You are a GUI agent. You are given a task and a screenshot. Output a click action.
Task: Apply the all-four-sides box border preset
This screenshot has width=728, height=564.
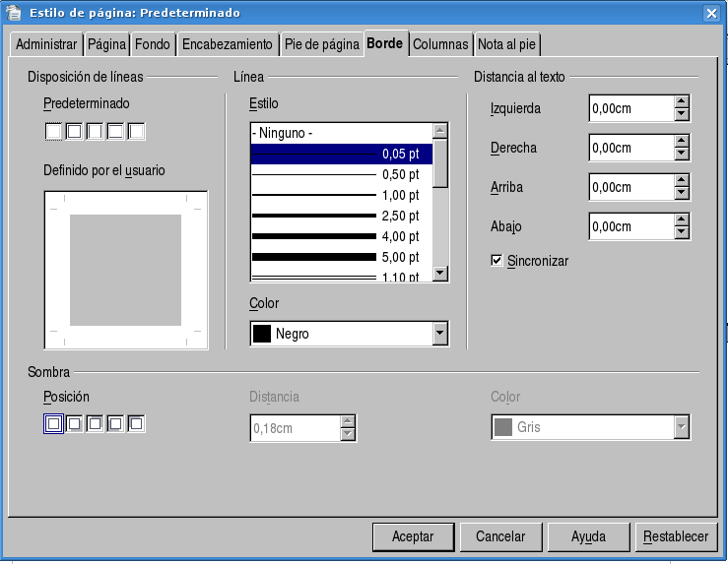point(74,131)
